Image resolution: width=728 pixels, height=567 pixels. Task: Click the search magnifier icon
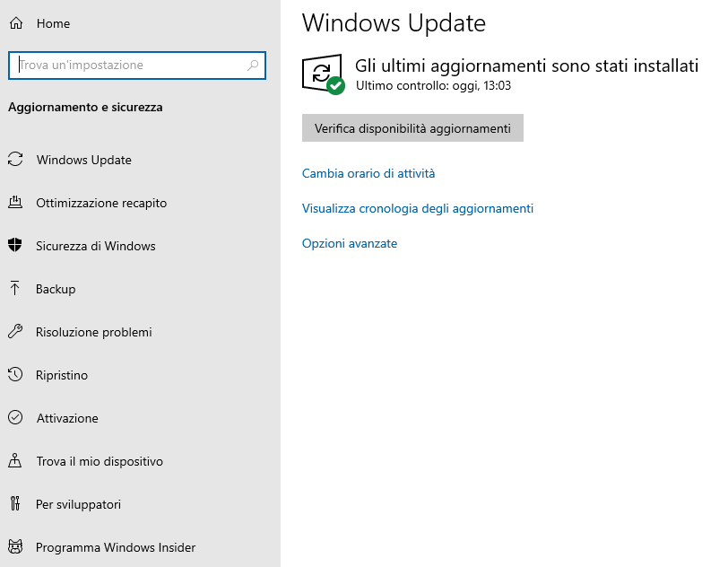point(253,65)
